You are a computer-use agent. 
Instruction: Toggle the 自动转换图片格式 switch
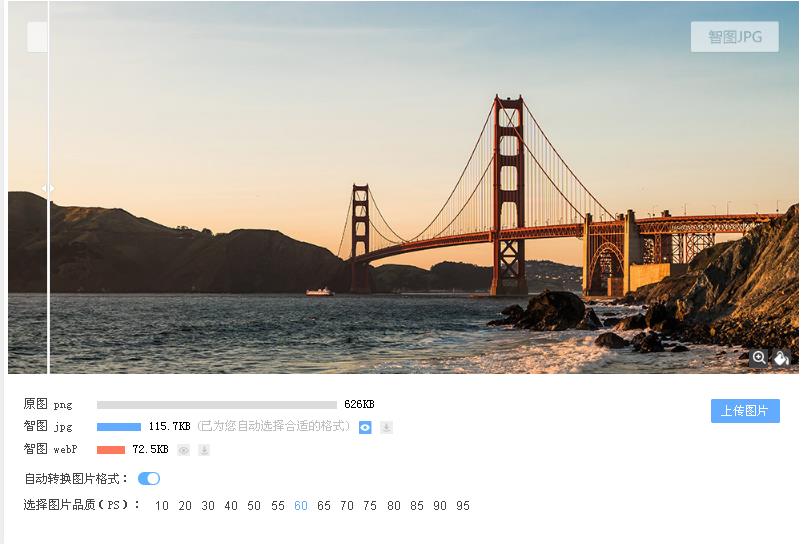click(149, 479)
